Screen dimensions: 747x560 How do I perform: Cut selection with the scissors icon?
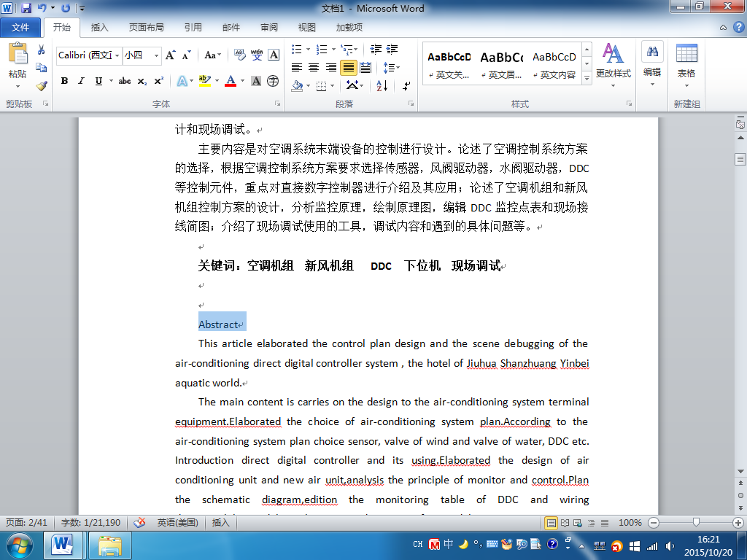[x=42, y=50]
